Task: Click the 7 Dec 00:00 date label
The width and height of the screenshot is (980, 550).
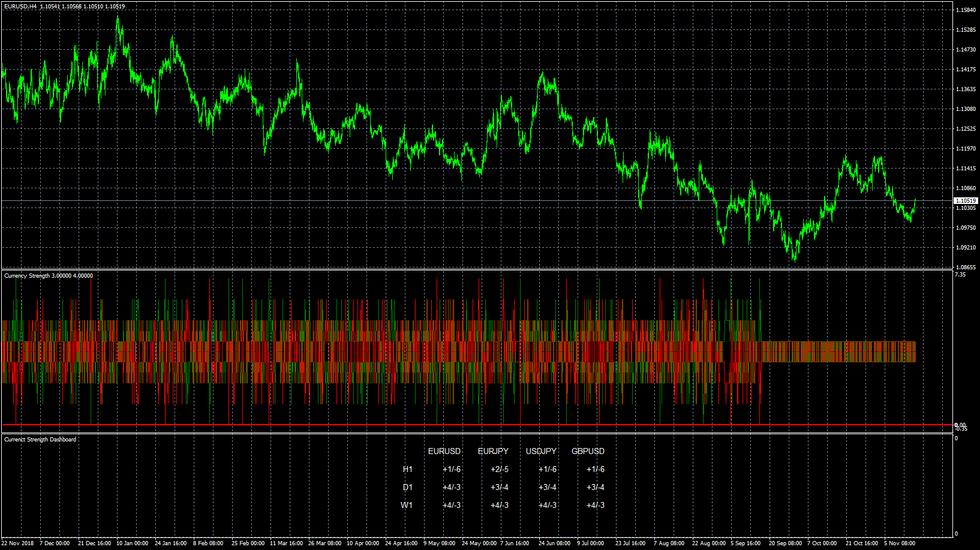Action: point(55,543)
